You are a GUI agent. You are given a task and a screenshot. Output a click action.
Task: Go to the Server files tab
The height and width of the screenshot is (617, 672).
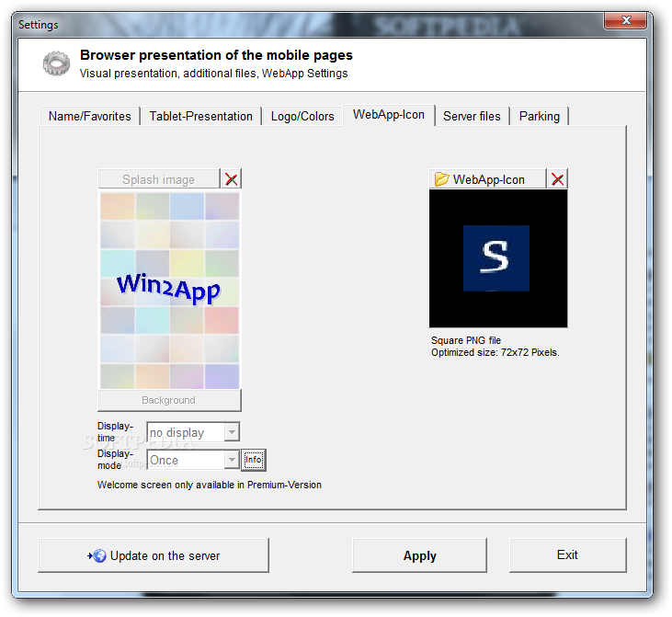tap(472, 116)
